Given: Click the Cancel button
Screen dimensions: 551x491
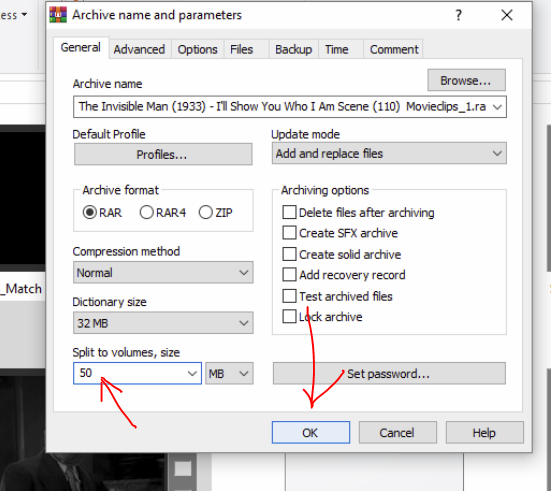Looking at the screenshot, I should 397,432.
